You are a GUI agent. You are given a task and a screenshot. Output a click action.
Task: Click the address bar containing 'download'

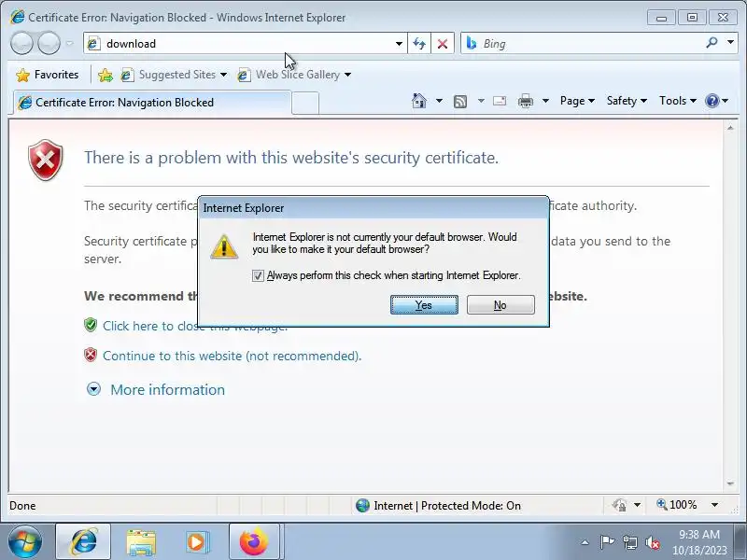coord(246,43)
